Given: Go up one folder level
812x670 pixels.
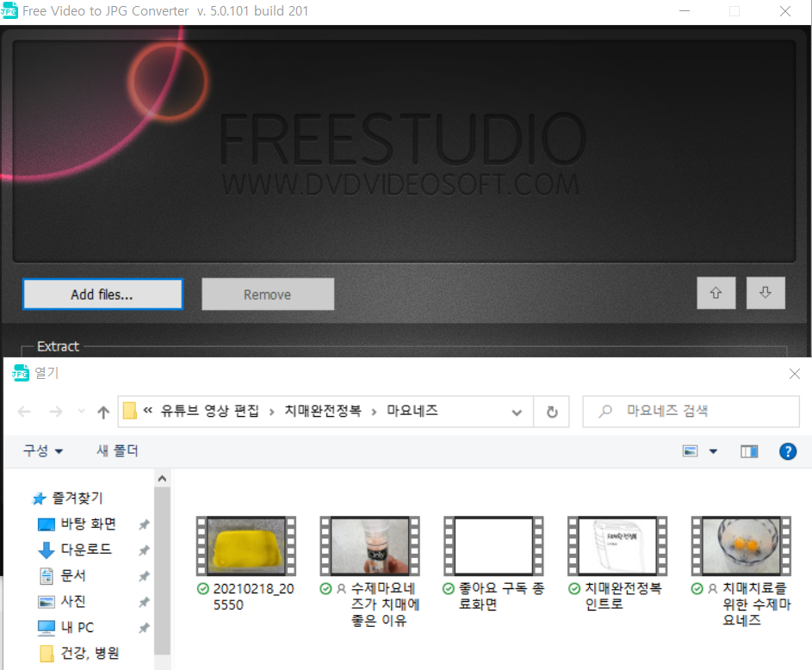Looking at the screenshot, I should click(x=103, y=413).
